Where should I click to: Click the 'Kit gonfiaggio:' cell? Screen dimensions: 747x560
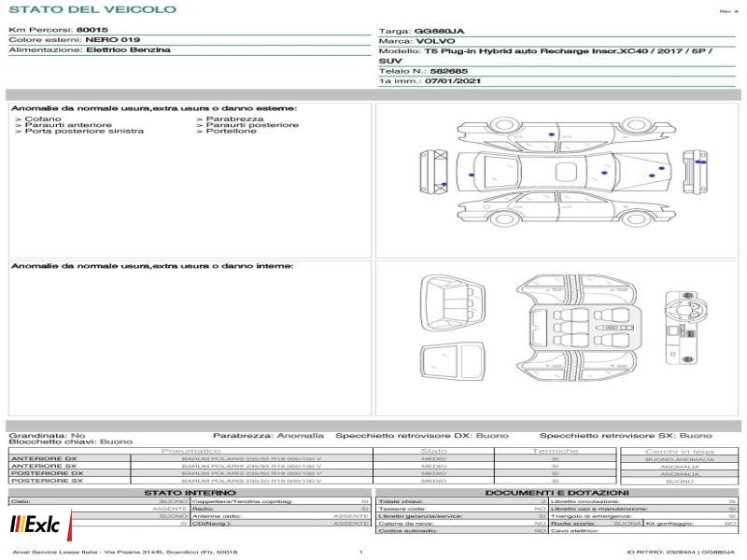click(x=691, y=524)
